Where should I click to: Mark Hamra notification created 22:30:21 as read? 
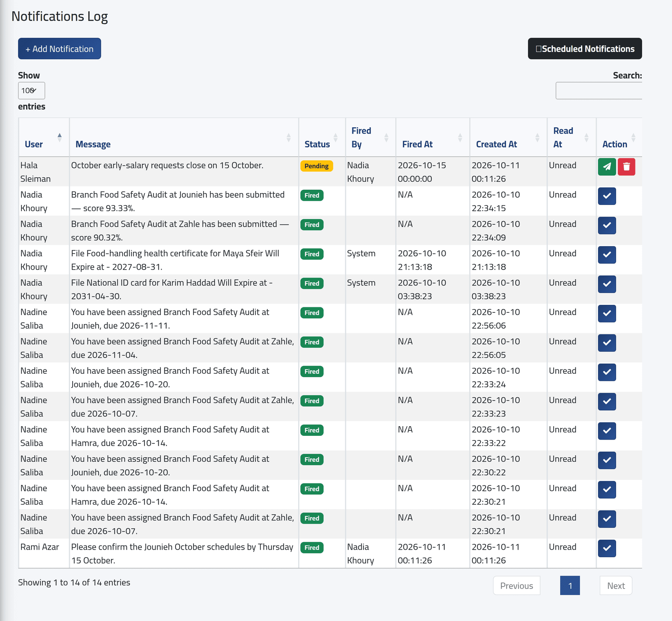pos(607,490)
